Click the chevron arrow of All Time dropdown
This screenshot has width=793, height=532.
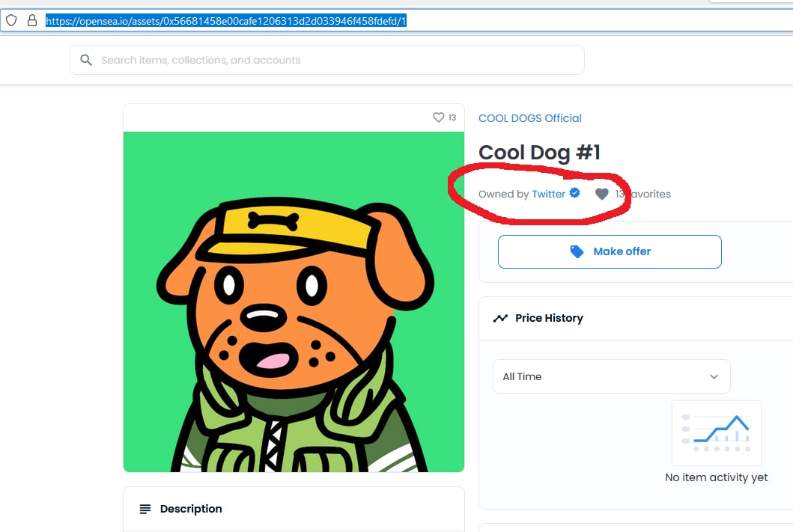[x=714, y=376]
